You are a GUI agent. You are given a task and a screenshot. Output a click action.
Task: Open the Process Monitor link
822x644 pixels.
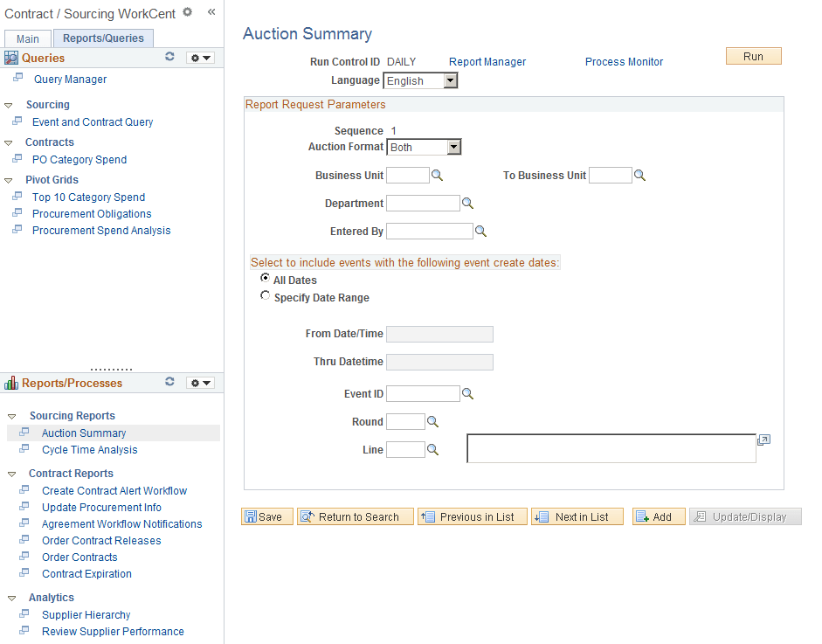(x=624, y=61)
